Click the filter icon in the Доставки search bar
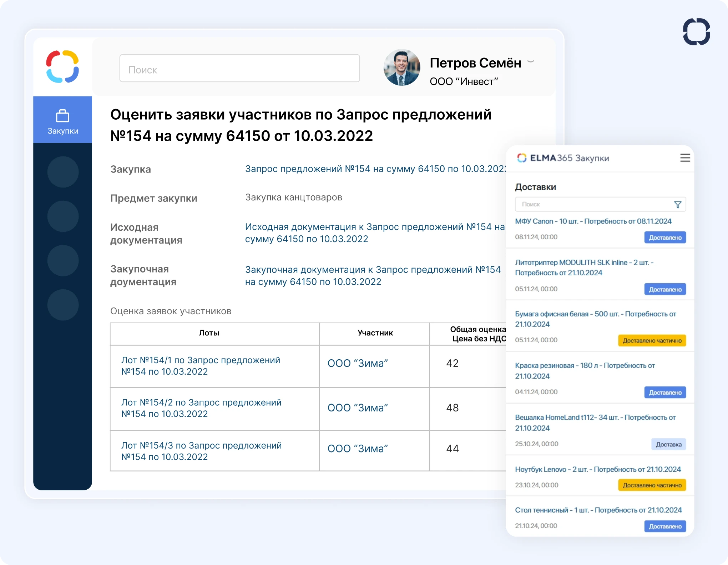Image resolution: width=728 pixels, height=565 pixels. pyautogui.click(x=677, y=204)
